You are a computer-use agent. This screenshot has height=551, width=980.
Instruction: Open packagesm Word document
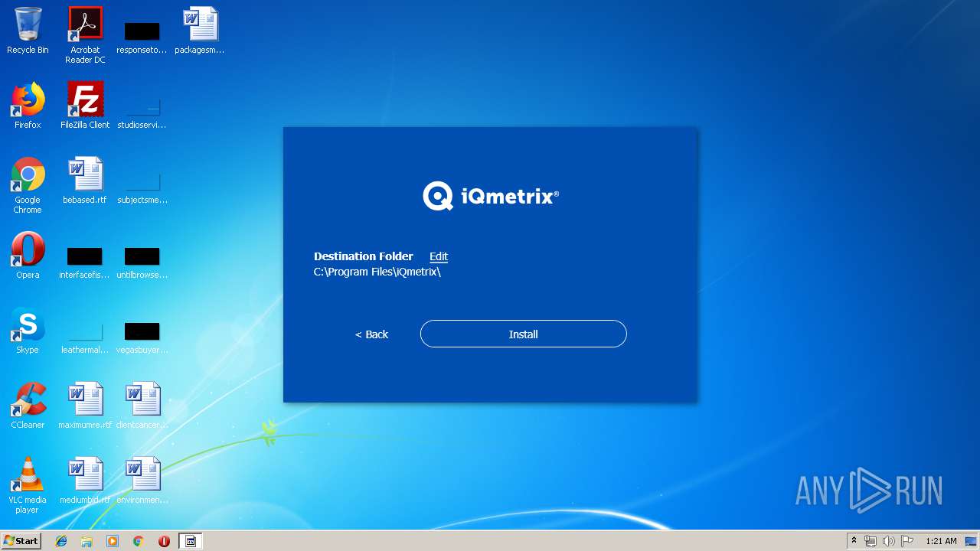pyautogui.click(x=200, y=31)
